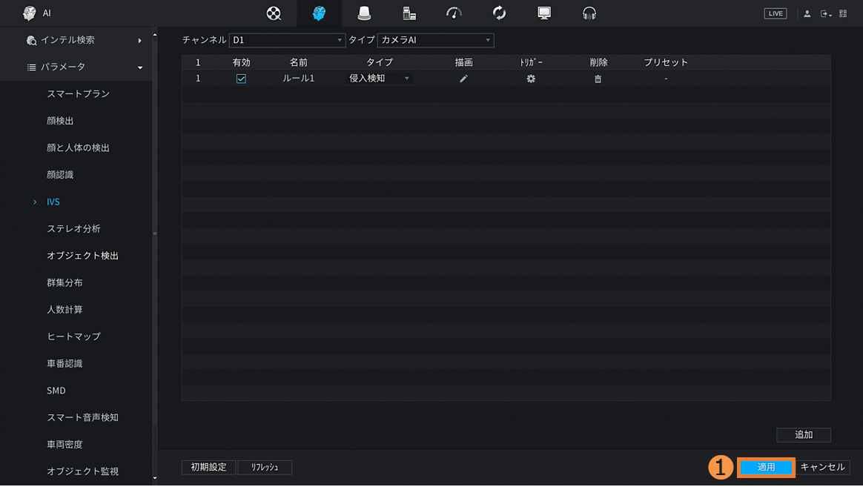863x504 pixels.
Task: Click the QR code icon at top right
Action: coord(843,13)
